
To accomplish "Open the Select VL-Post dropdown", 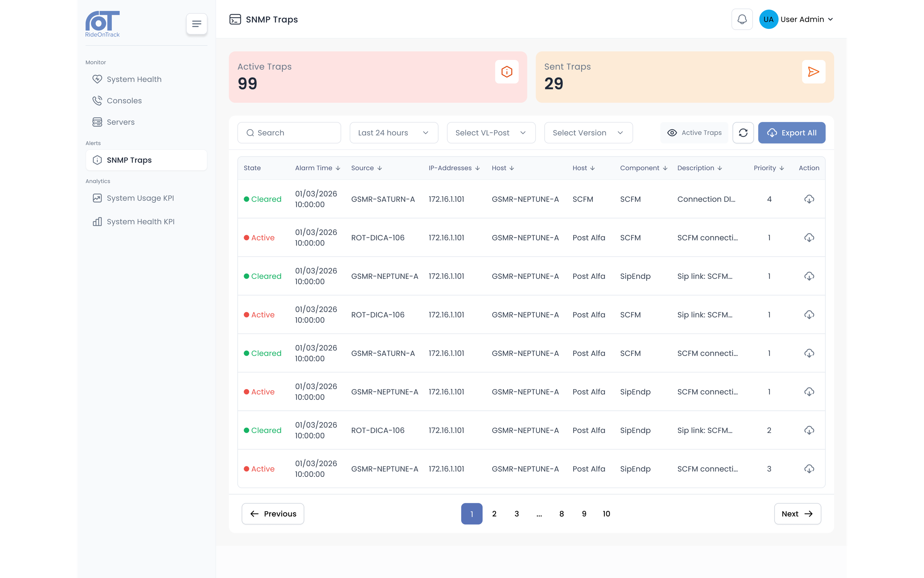I will tap(491, 133).
